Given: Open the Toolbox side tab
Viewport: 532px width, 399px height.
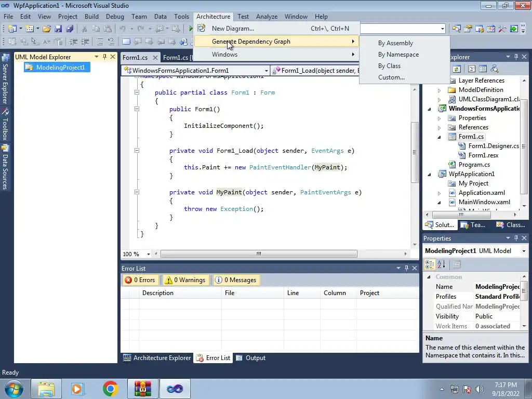Looking at the screenshot, I should (x=5, y=124).
